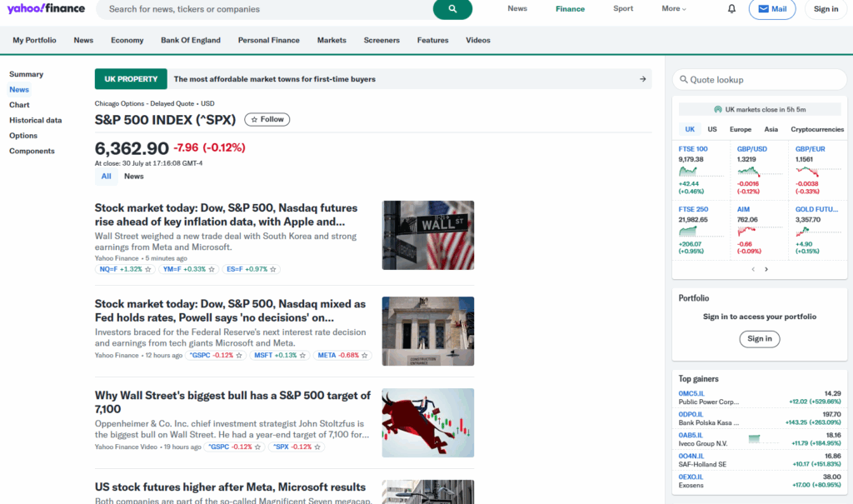
Task: Click the green search magnifier icon
Action: (x=452, y=9)
